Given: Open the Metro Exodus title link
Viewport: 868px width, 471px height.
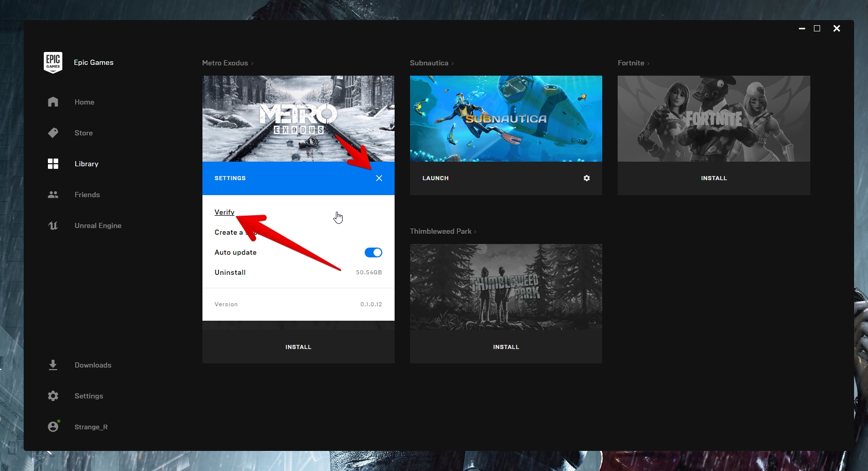Looking at the screenshot, I should click(x=225, y=63).
